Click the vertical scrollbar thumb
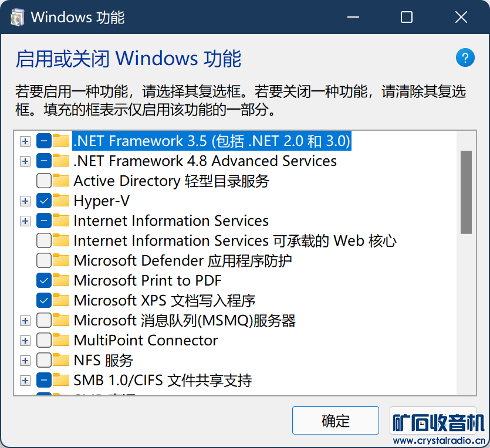Screen dimensions: 490x448 467,192
